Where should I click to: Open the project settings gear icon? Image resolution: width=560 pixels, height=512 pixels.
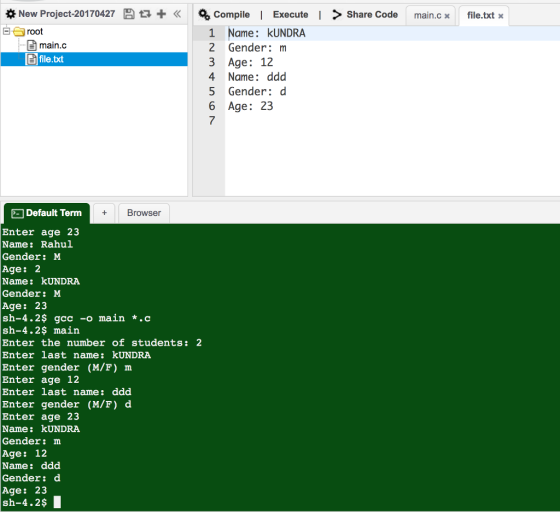click(11, 14)
